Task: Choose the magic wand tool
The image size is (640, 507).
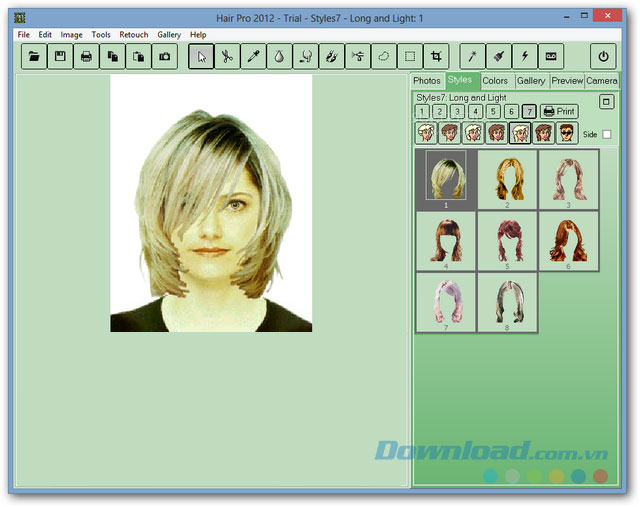Action: (x=473, y=56)
